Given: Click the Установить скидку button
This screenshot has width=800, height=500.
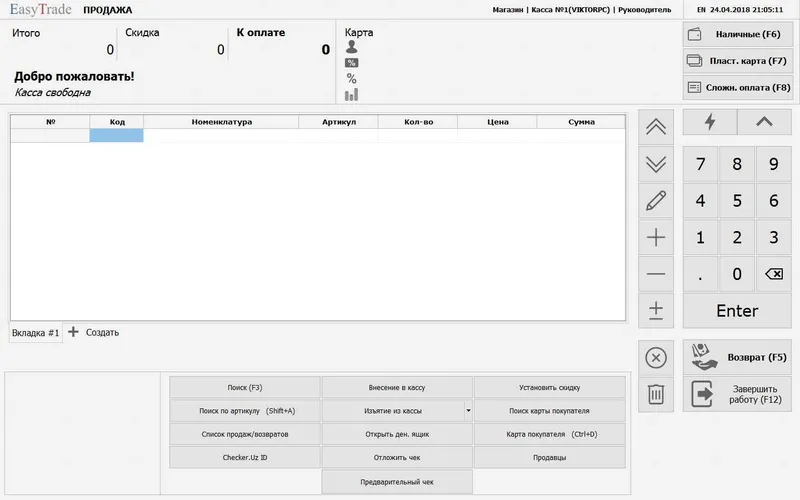Looking at the screenshot, I should [x=549, y=388].
